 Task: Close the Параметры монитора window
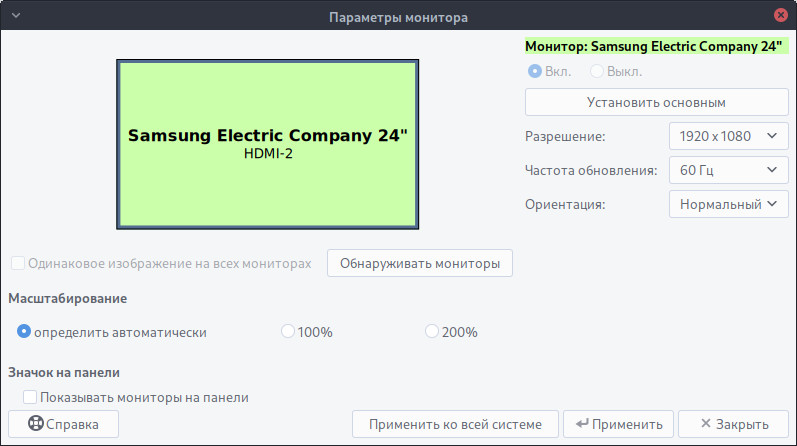click(781, 15)
